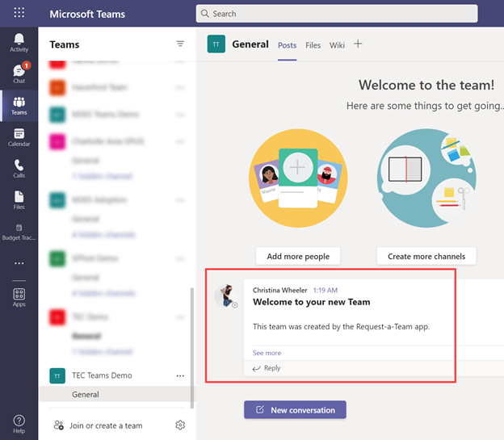The width and height of the screenshot is (504, 440).
Task: Open Help question mark icon
Action: [19, 424]
